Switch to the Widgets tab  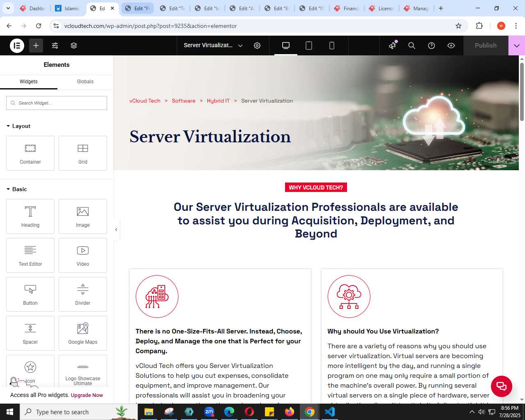pos(29,82)
